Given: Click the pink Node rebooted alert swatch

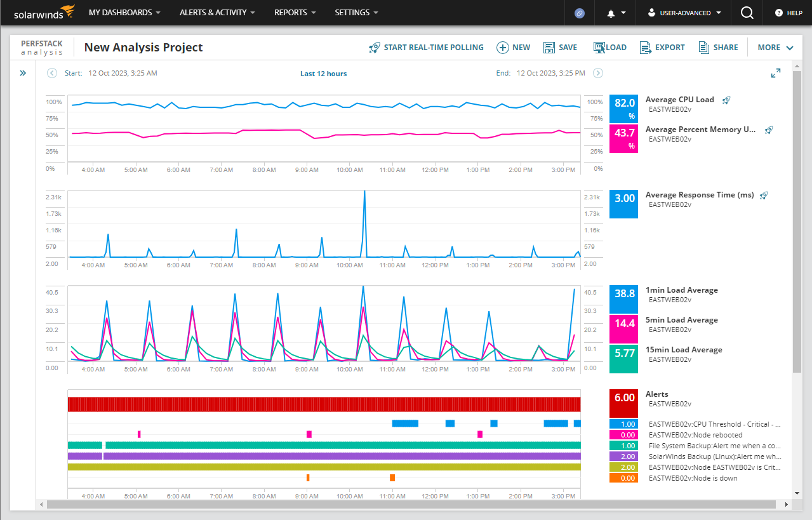Looking at the screenshot, I should click(x=625, y=435).
